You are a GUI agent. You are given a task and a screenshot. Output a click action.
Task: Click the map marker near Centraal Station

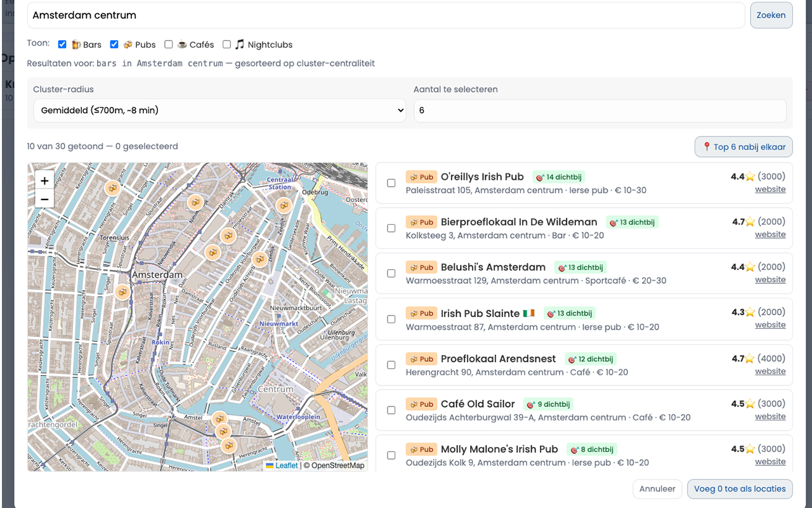[x=284, y=205]
